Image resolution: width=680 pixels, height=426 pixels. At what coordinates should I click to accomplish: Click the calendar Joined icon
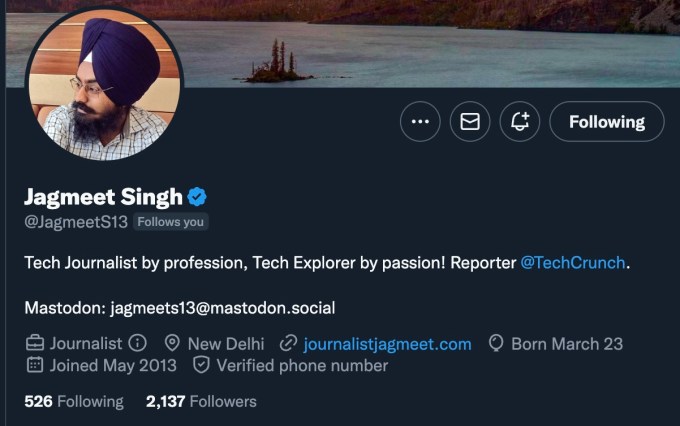[34, 365]
